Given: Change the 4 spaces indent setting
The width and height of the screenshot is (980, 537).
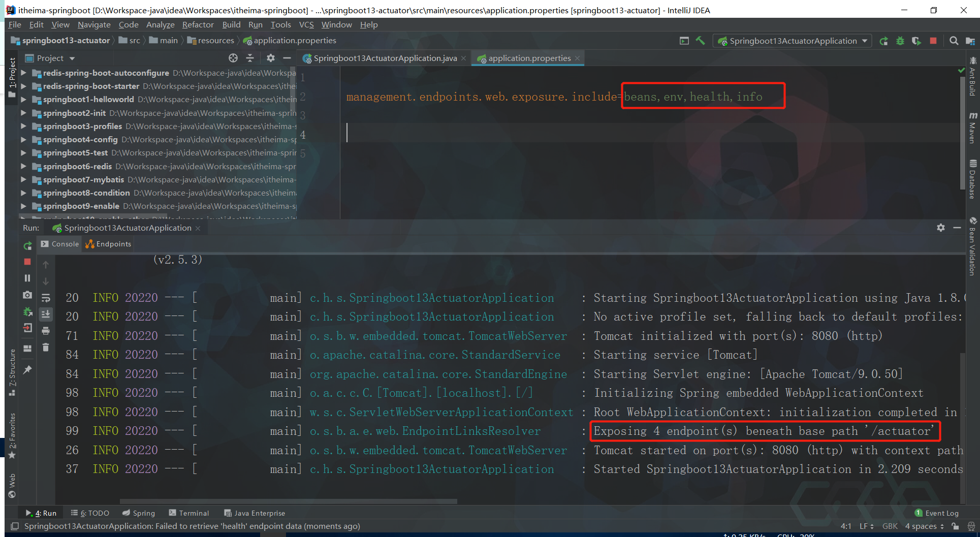Looking at the screenshot, I should [924, 526].
